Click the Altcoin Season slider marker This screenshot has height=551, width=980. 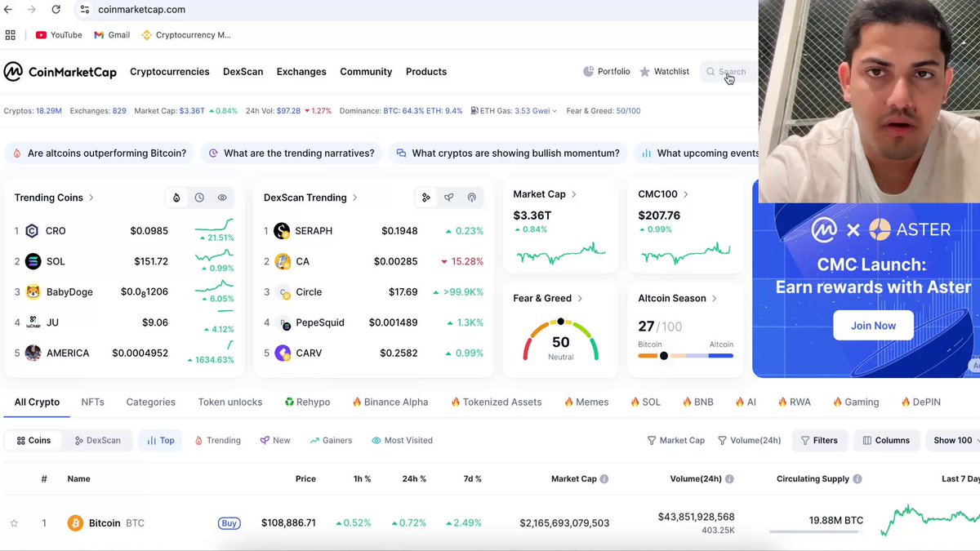pyautogui.click(x=664, y=356)
